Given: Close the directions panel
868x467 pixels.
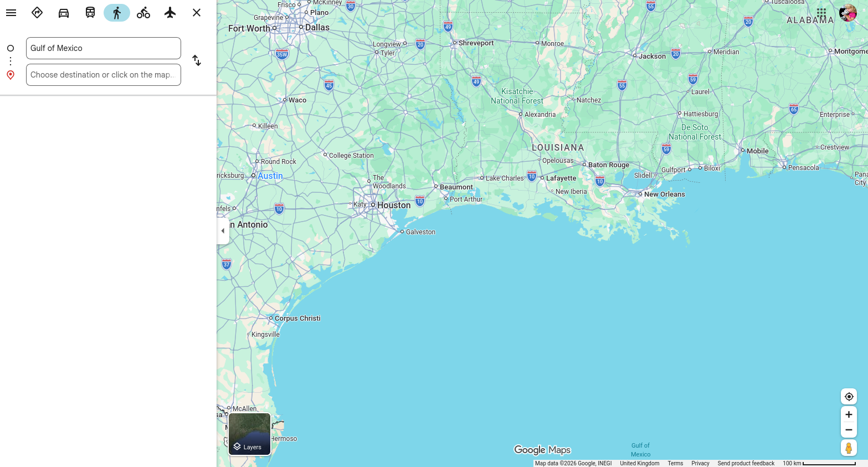Looking at the screenshot, I should click(197, 13).
